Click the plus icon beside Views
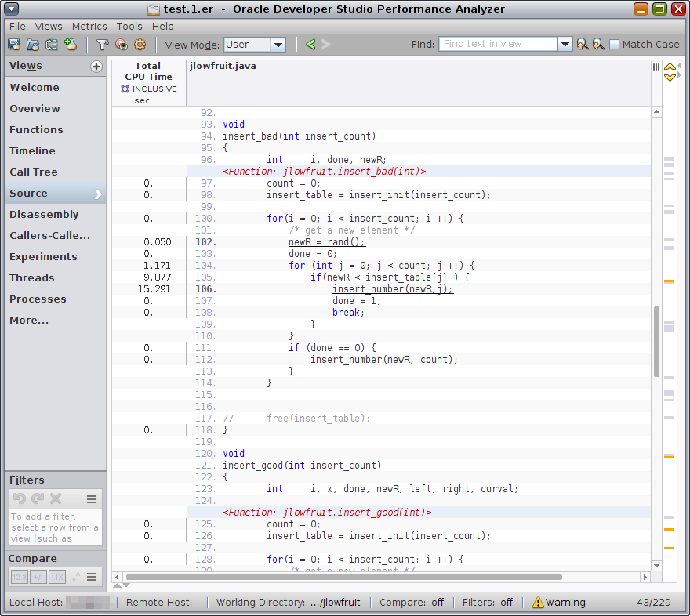The image size is (690, 616). click(96, 67)
